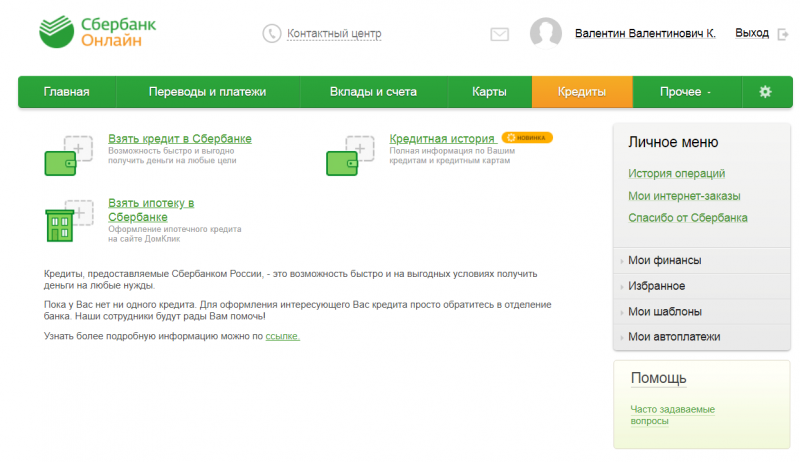Click the Помощь heading
Viewport: 800px width, 462px height.
point(658,378)
